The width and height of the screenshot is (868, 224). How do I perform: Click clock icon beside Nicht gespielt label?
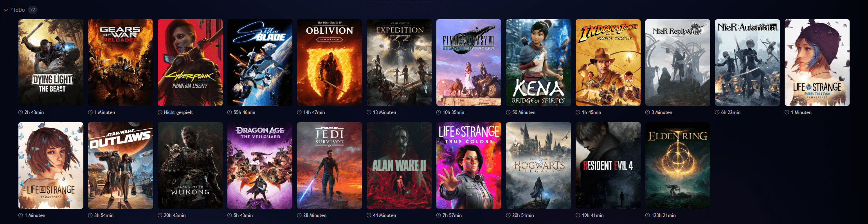(x=160, y=112)
